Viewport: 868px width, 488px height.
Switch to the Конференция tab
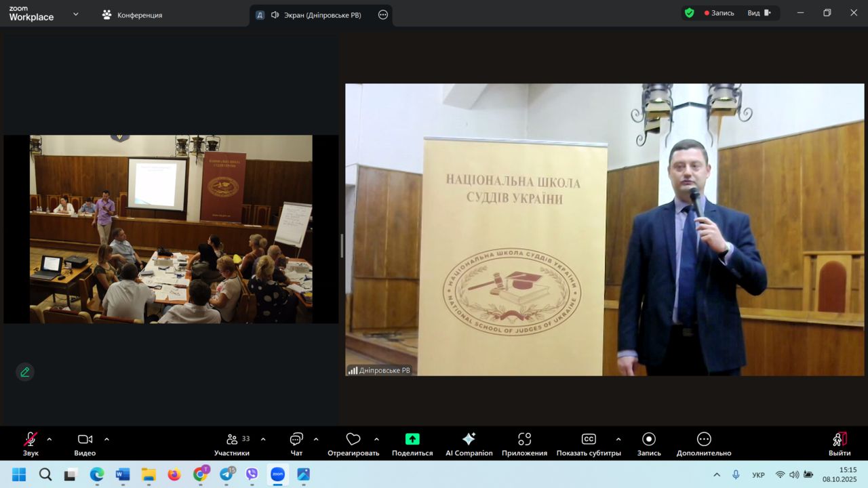coord(132,15)
